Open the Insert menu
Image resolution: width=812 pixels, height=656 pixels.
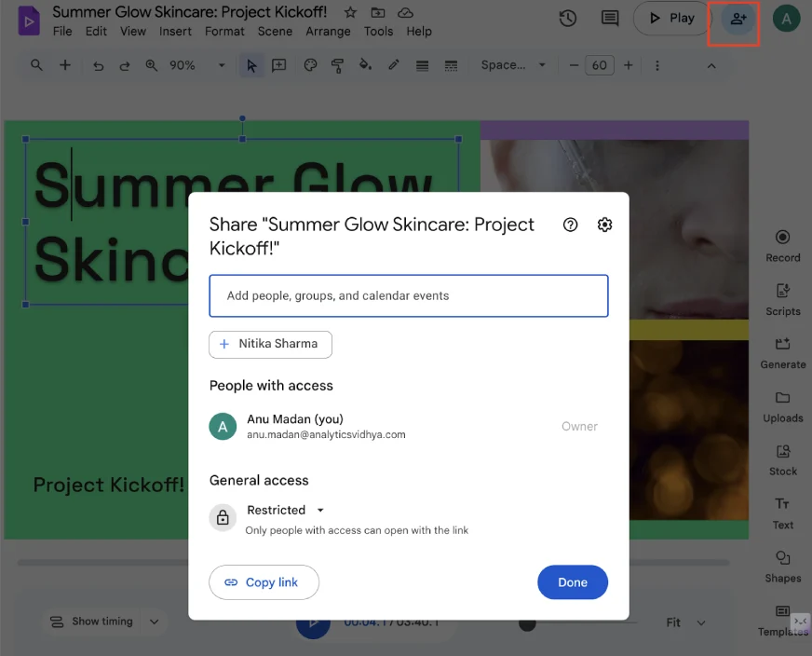pyautogui.click(x=175, y=32)
